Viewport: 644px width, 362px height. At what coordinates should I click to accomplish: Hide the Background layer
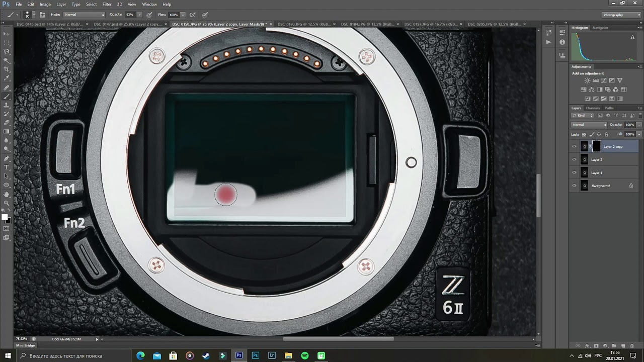(x=574, y=186)
